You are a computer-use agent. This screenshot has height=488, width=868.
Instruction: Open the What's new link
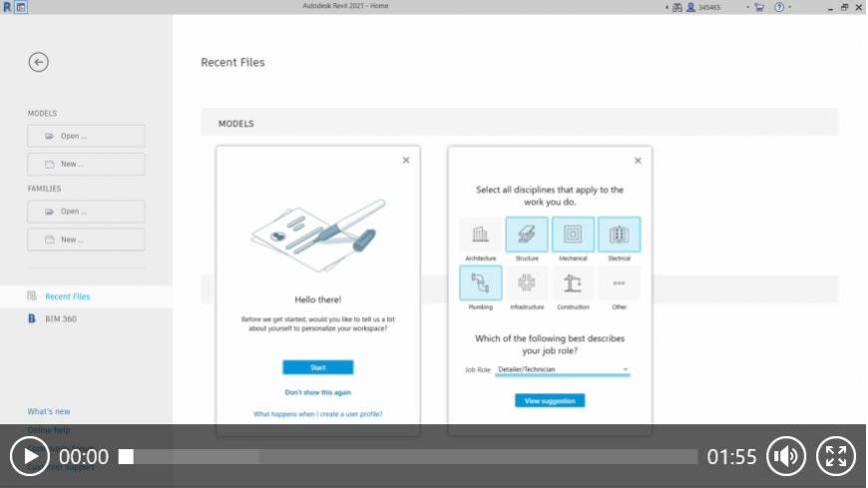(49, 411)
